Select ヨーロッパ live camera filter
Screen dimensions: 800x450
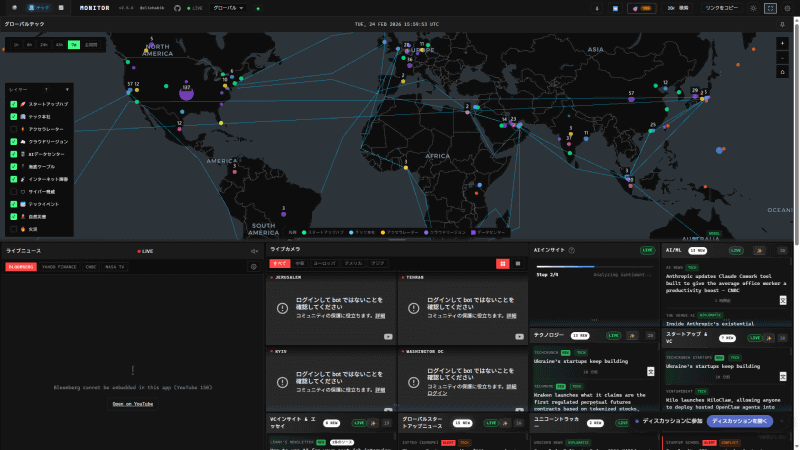point(324,263)
